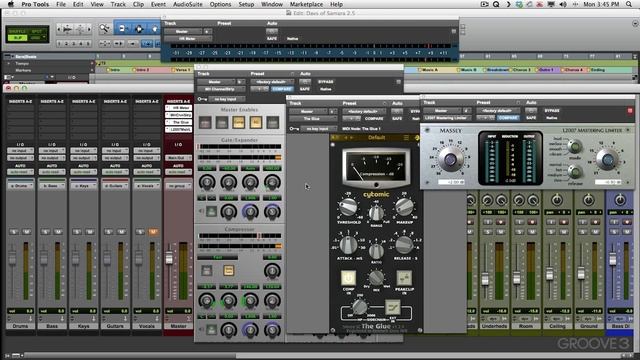The image size is (640, 360).
Task: Click the compressor grey square mode icon
Action: pos(207,271)
